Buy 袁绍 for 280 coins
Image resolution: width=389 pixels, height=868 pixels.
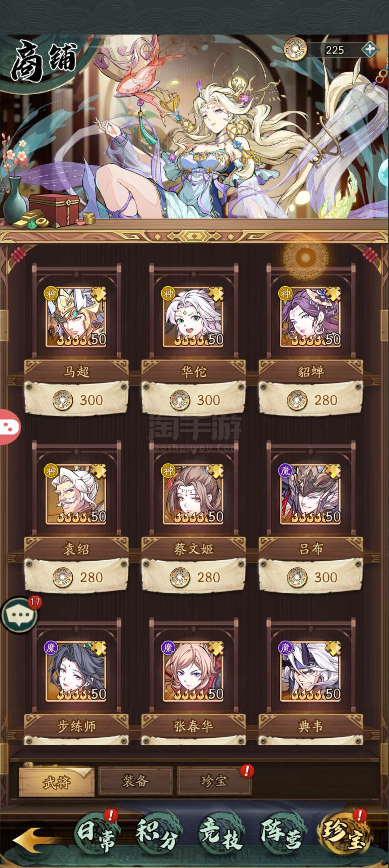click(x=76, y=577)
